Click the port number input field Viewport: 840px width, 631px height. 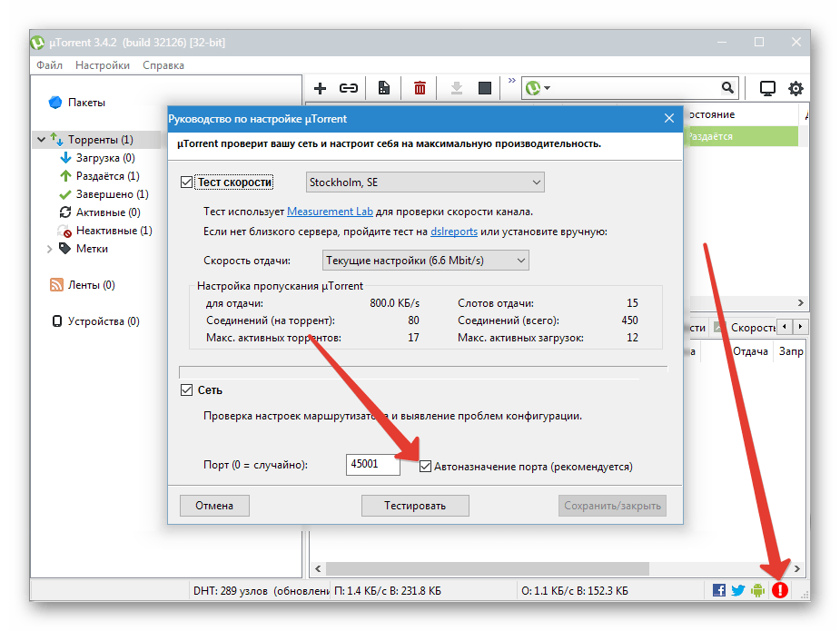373,465
